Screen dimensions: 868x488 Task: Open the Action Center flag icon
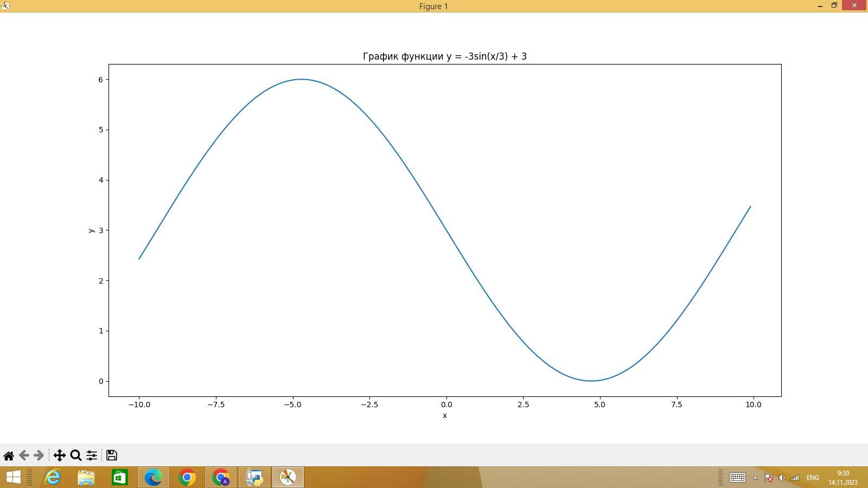point(769,478)
